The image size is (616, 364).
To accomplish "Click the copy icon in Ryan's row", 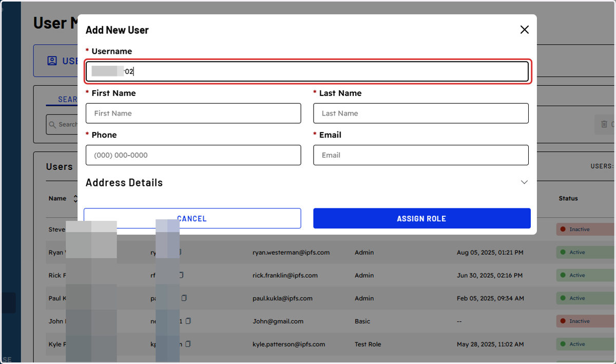I will [x=180, y=252].
